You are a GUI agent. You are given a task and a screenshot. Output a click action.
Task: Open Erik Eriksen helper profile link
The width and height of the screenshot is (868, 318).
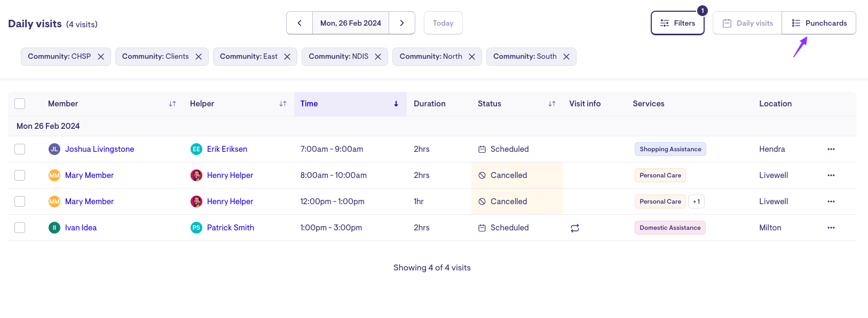pyautogui.click(x=227, y=149)
